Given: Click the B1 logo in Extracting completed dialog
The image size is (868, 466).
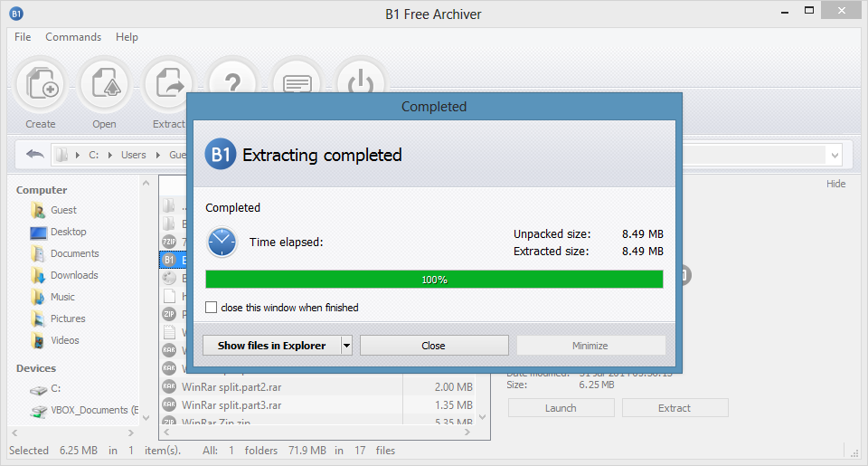Looking at the screenshot, I should (x=221, y=154).
